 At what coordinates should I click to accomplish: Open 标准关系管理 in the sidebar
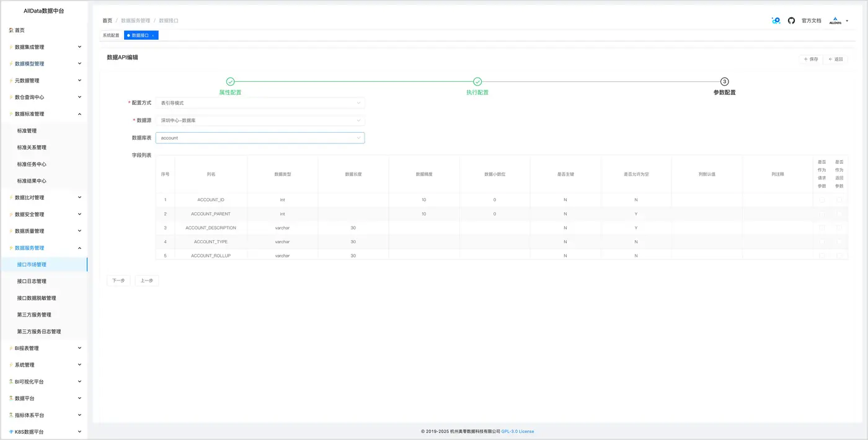(x=32, y=148)
